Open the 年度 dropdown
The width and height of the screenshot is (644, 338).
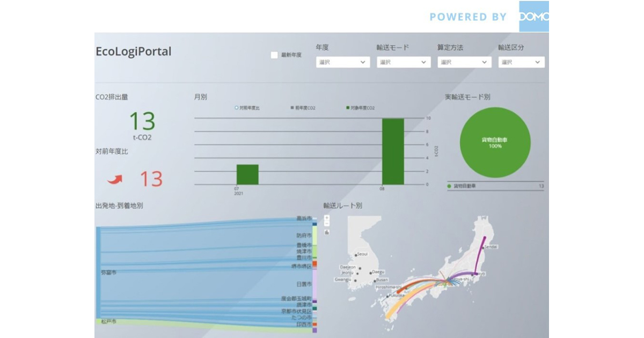coord(342,62)
